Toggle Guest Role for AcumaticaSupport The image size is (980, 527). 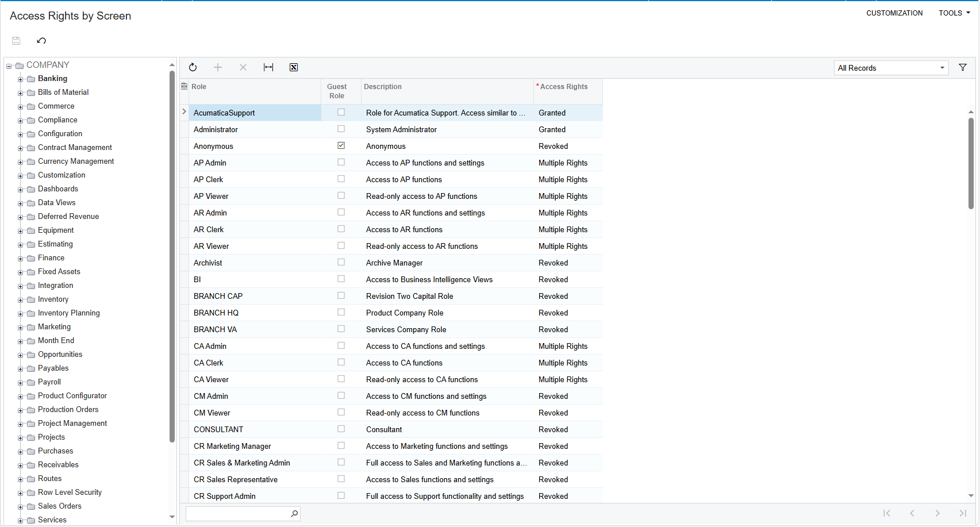click(x=341, y=112)
